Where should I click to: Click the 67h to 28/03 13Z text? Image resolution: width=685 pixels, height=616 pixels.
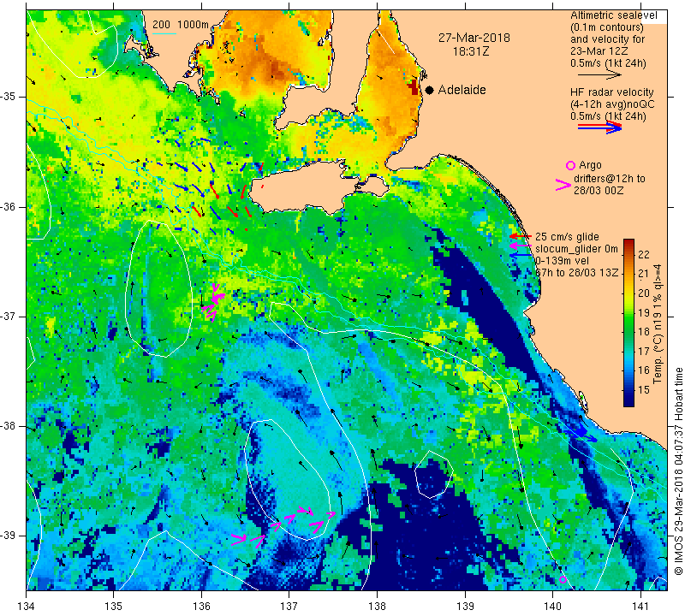point(576,273)
